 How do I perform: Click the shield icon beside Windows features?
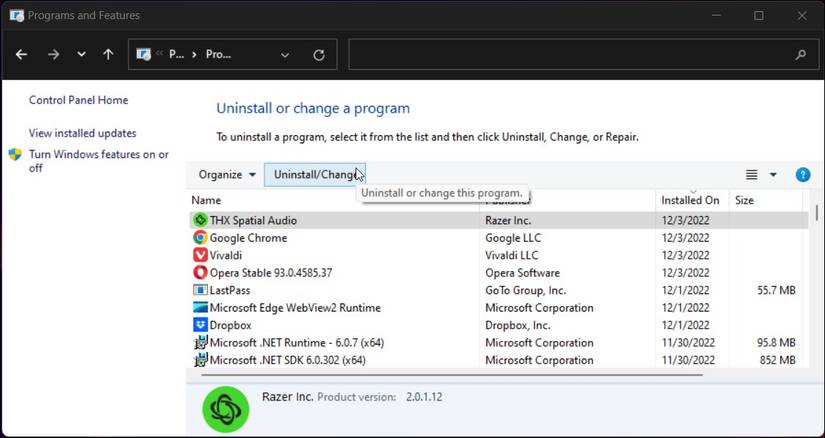point(15,154)
